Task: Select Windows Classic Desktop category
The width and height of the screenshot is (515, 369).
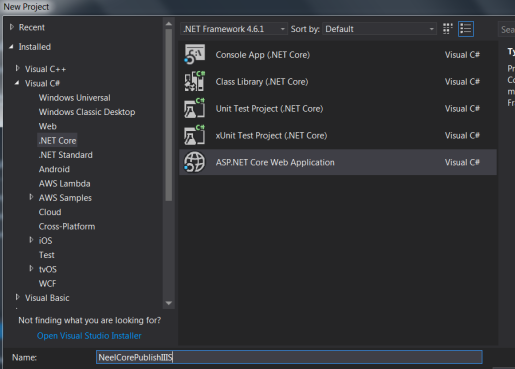Action: (x=87, y=112)
